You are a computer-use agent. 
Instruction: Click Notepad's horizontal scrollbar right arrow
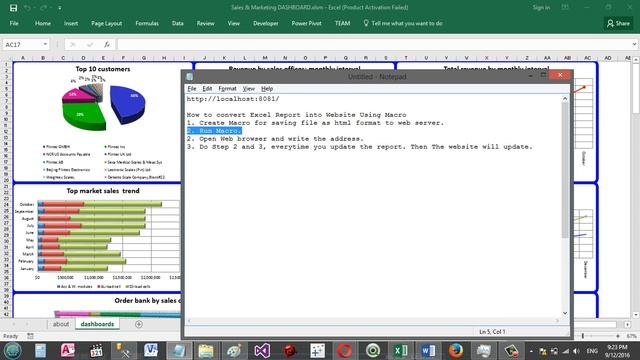coord(557,321)
